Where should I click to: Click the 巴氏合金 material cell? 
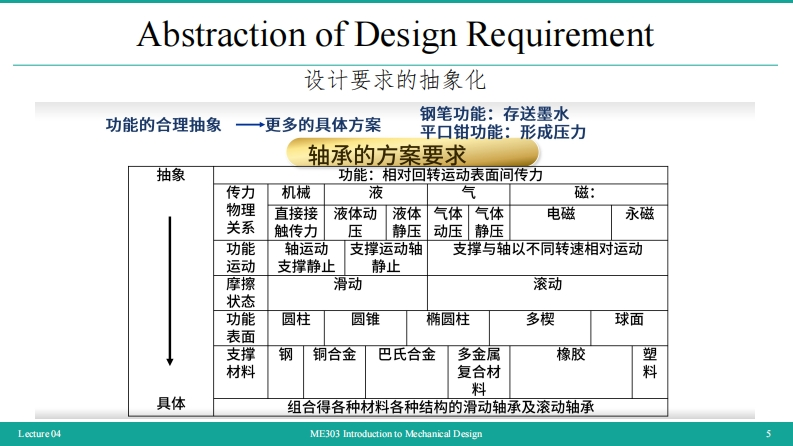(x=406, y=354)
